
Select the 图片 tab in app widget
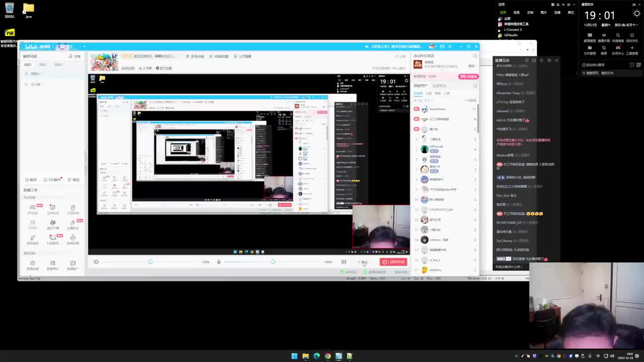point(543,12)
